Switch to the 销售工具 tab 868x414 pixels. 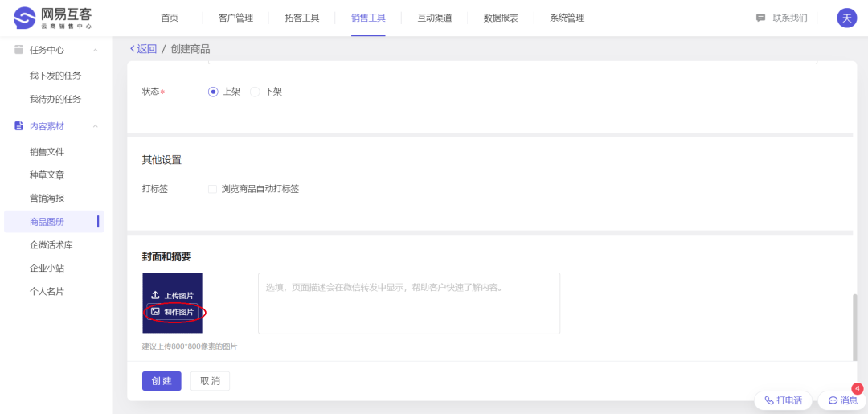point(368,18)
